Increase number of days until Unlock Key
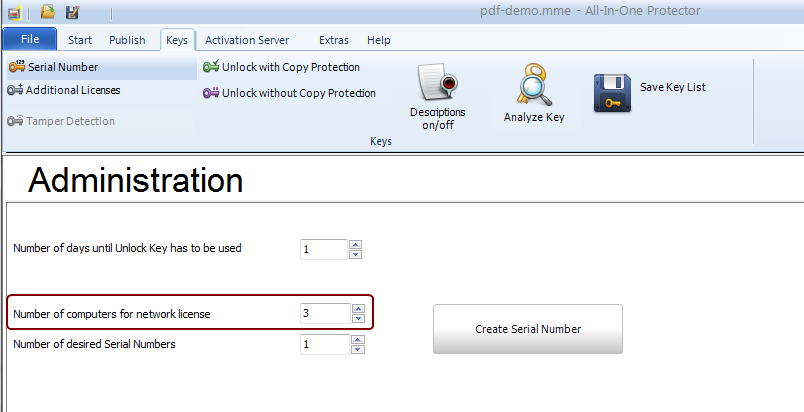804x412 pixels. (355, 244)
